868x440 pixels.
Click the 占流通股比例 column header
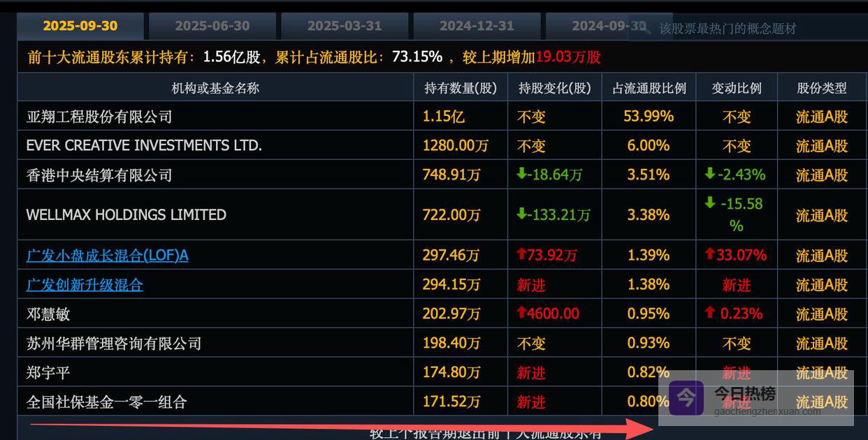(649, 89)
